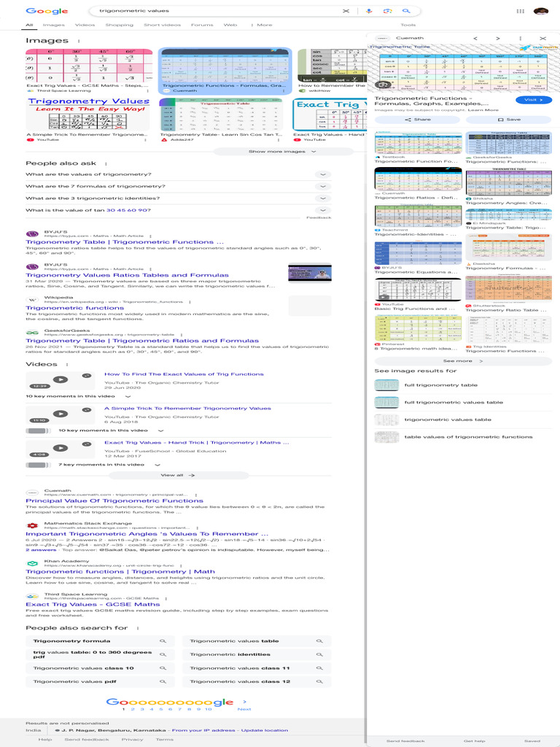
Task: Open Testbook thumbnail in related images
Action: tap(418, 143)
